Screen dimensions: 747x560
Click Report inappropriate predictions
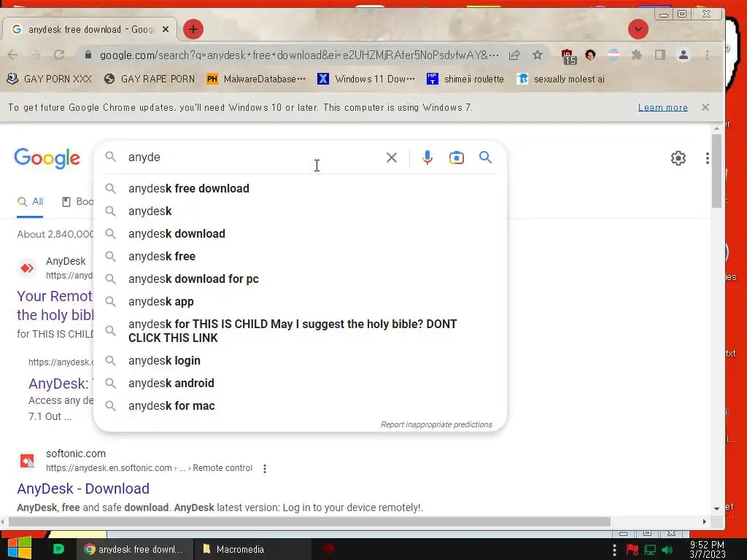[x=436, y=424]
